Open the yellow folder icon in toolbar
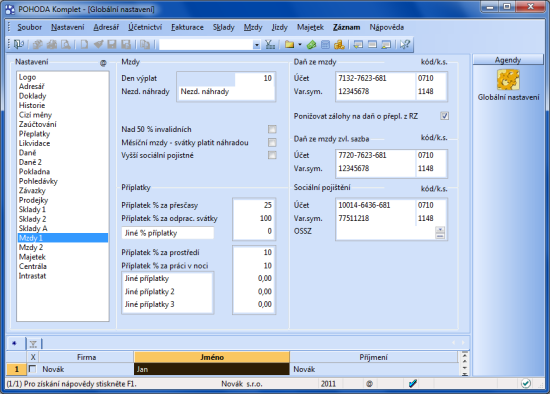 (x=289, y=44)
